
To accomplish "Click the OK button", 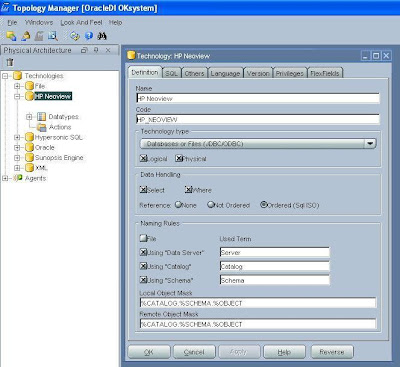I will [x=149, y=352].
